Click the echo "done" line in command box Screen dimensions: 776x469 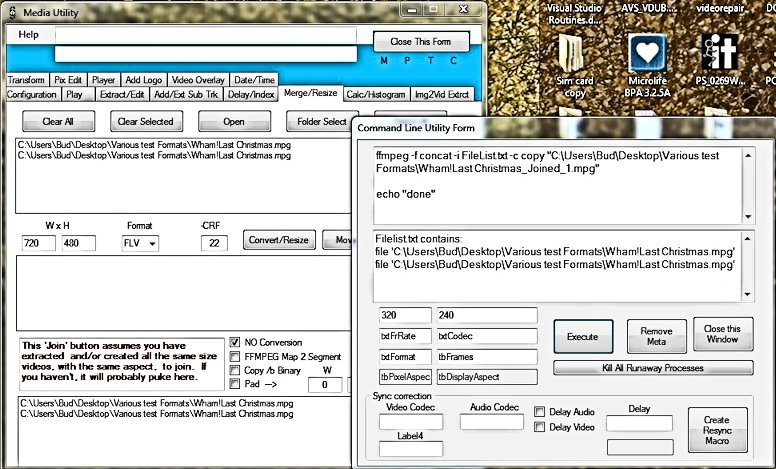point(406,194)
